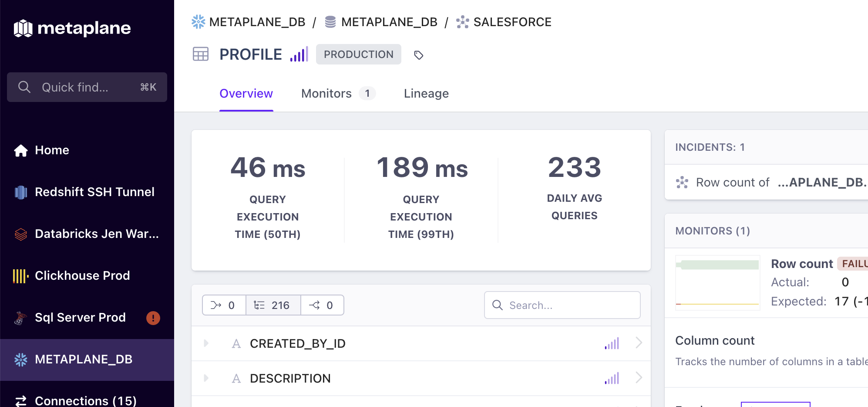This screenshot has width=868, height=407.
Task: Click the column Search field
Action: (562, 305)
